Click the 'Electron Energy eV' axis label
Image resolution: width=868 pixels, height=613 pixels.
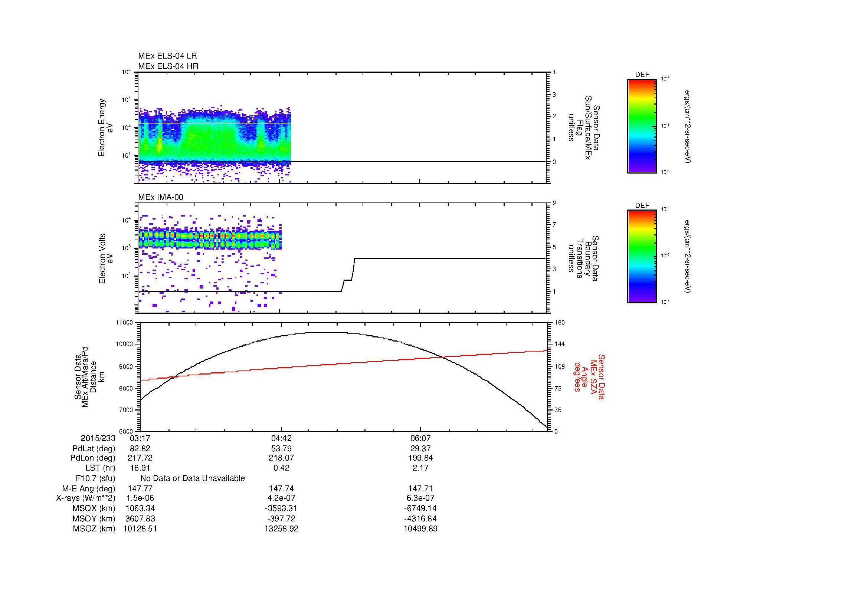click(106, 128)
